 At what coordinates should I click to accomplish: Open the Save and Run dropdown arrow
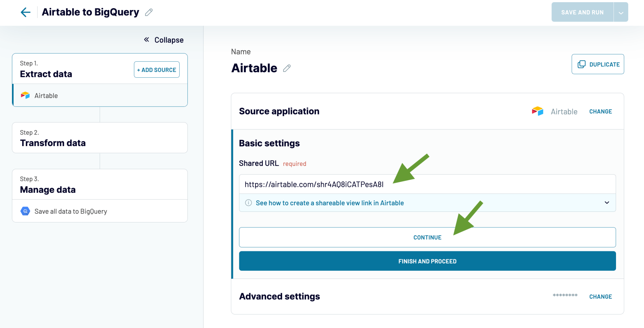point(621,13)
